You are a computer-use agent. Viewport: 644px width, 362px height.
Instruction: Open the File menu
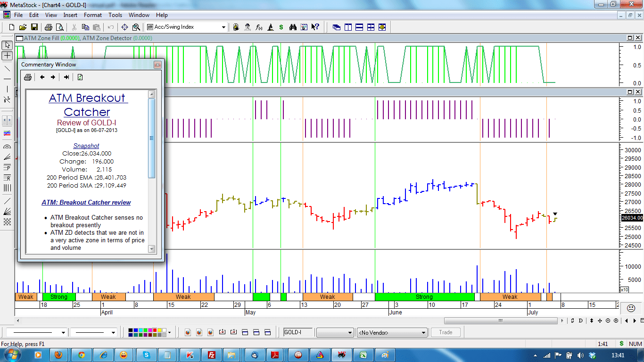[18, 15]
